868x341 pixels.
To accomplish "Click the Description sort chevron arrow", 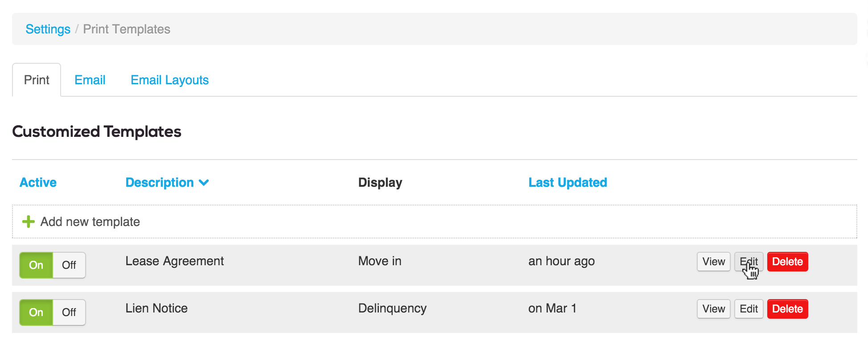I will pyautogui.click(x=204, y=183).
